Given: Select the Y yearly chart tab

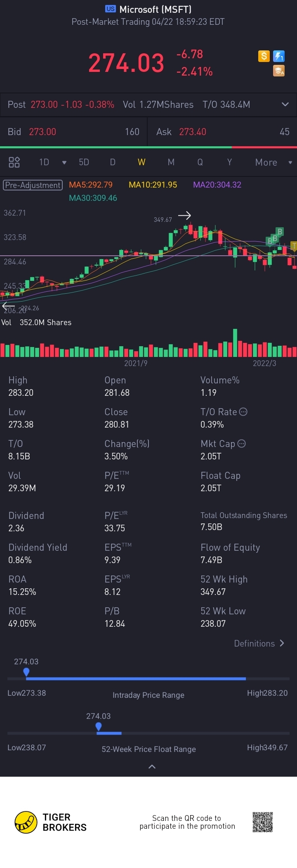Looking at the screenshot, I should (x=229, y=162).
